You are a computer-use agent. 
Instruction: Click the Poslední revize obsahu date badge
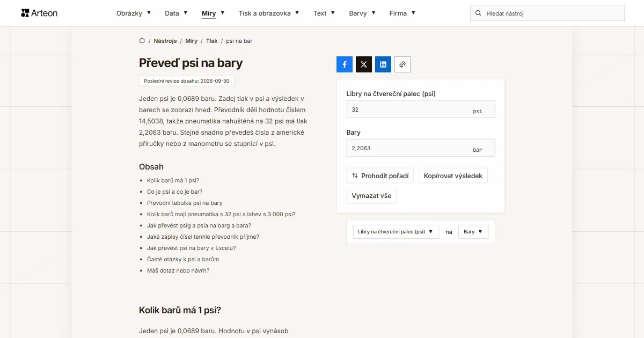coord(187,81)
